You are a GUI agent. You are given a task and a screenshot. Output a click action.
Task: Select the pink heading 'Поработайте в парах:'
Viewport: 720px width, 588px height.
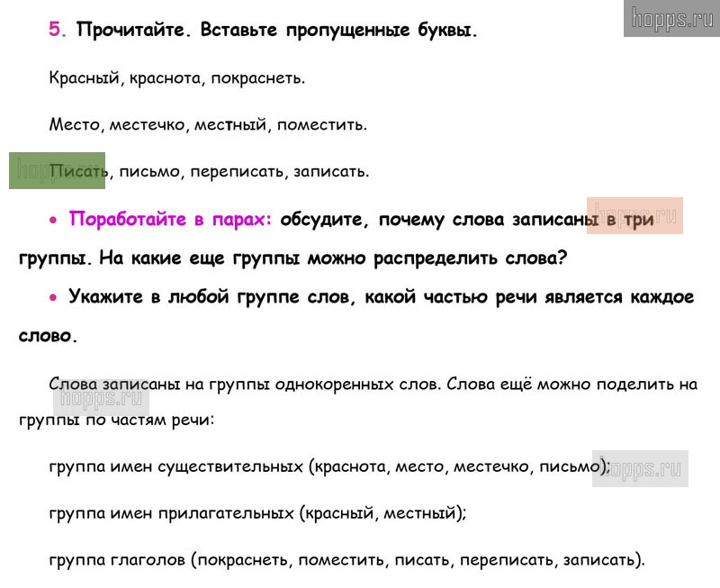[171, 220]
